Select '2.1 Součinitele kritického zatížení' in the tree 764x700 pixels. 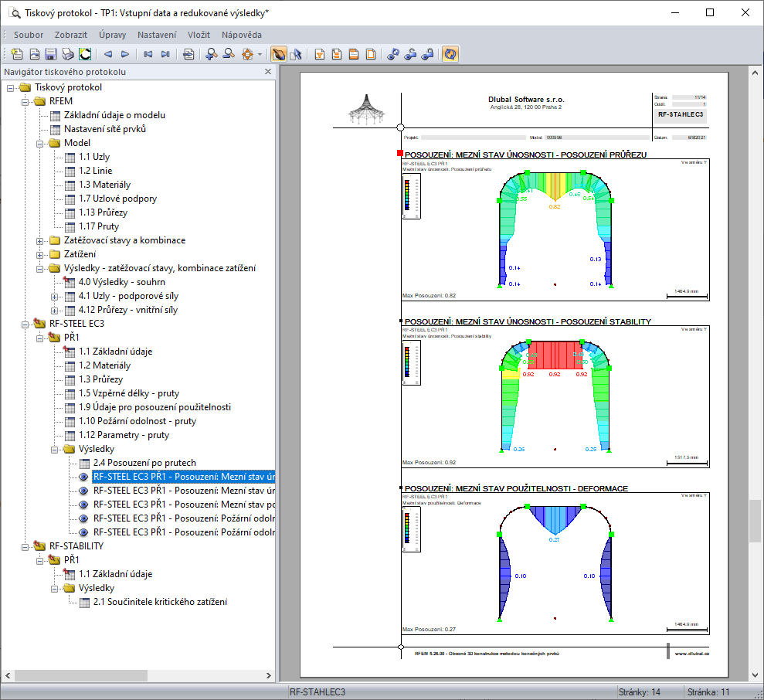[160, 602]
